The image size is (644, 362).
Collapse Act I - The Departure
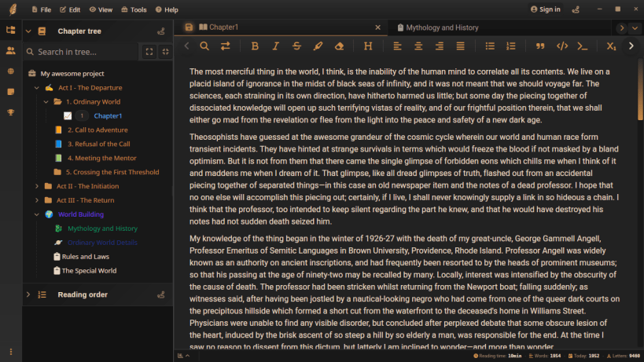click(36, 88)
